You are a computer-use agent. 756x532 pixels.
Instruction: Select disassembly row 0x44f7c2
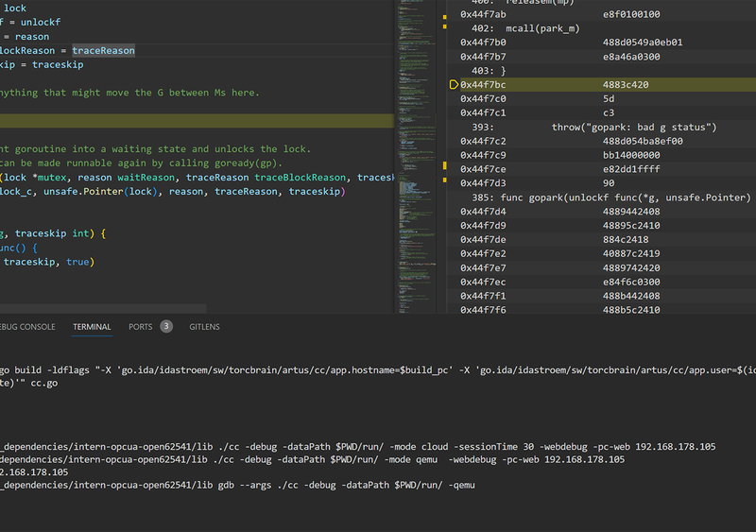601,141
